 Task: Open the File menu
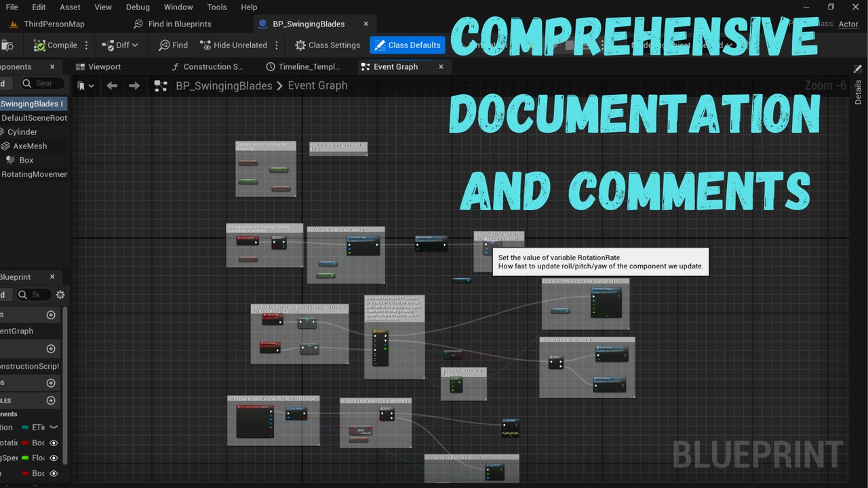coord(12,7)
